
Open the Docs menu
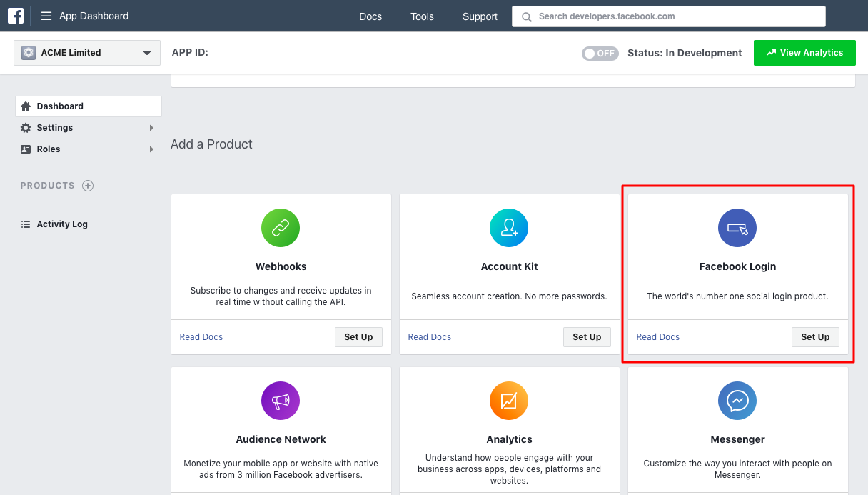pos(370,16)
